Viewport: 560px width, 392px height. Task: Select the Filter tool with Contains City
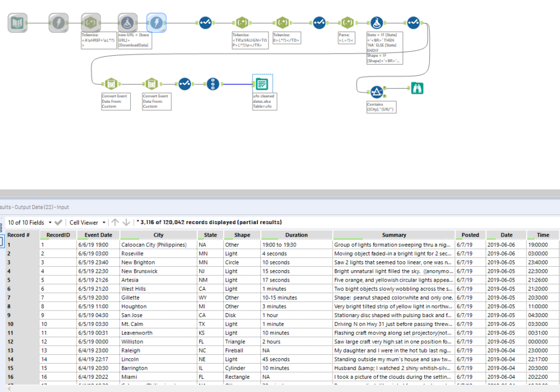(x=376, y=92)
